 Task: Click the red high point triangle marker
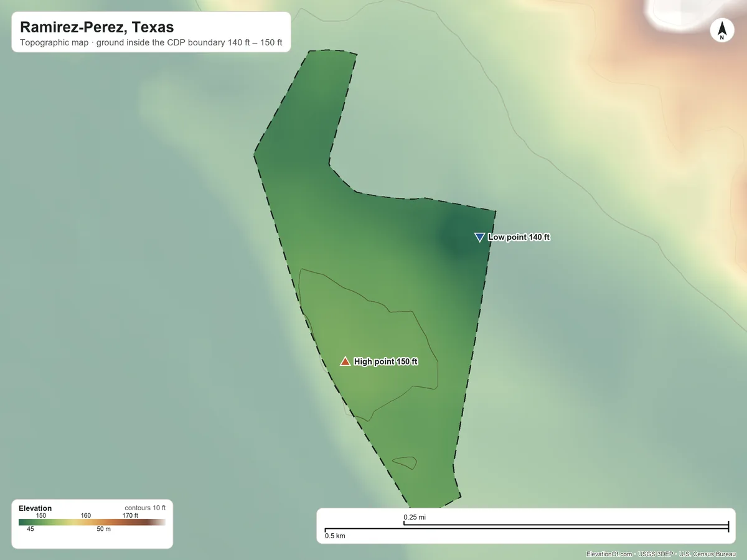[x=345, y=361]
